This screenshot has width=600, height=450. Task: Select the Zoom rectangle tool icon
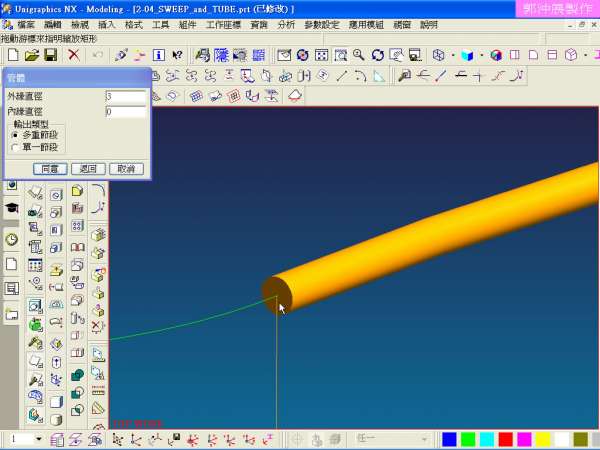tap(340, 55)
